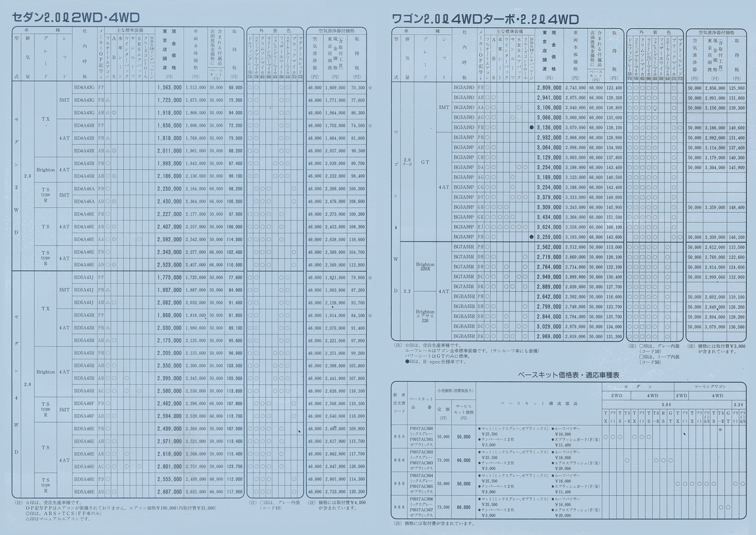Click the Brighton エアサス 220 grade label
The width and height of the screenshot is (756, 535).
pyautogui.click(x=425, y=316)
